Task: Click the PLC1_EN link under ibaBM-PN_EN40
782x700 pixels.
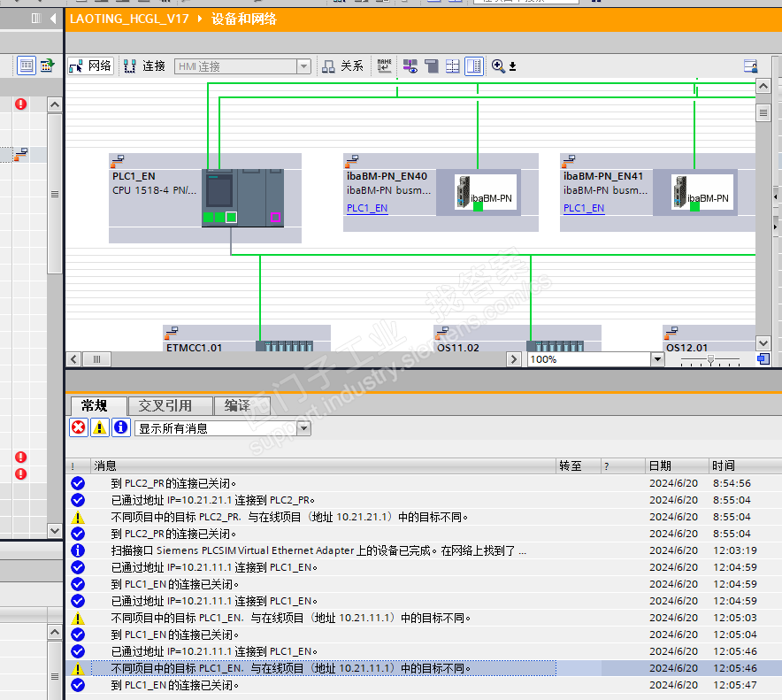Action: (367, 208)
